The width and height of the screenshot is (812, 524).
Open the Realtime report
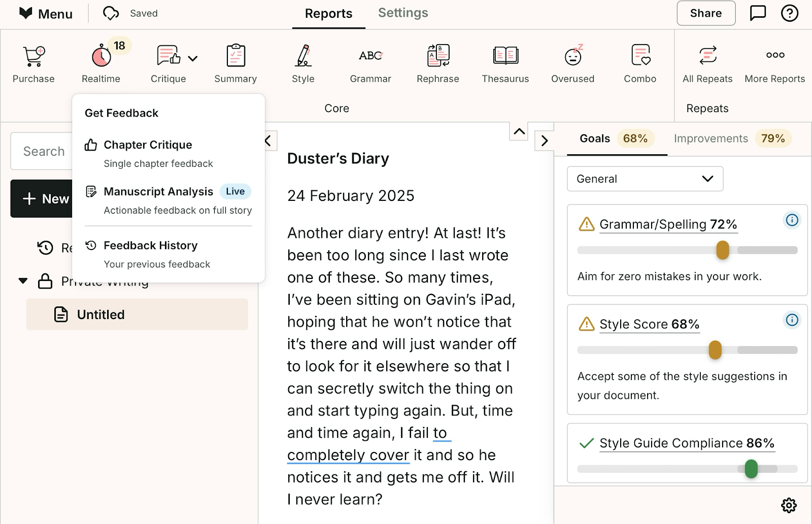click(100, 61)
